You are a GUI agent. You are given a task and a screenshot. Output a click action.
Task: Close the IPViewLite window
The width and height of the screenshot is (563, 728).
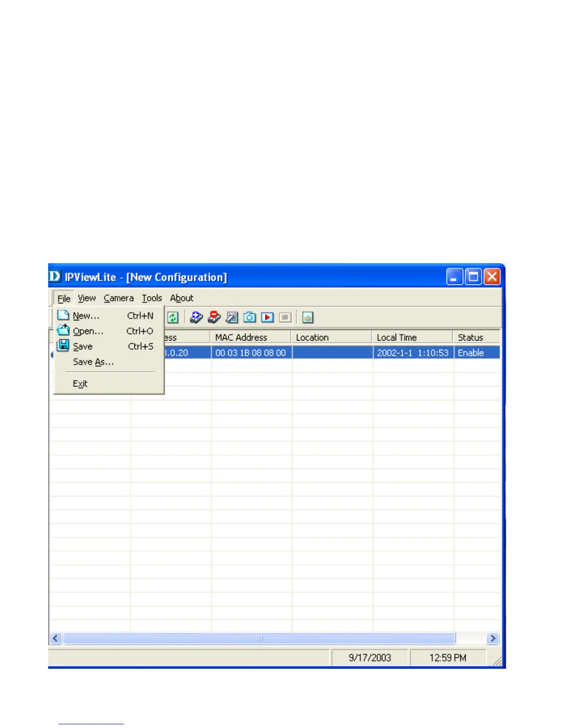click(x=492, y=277)
